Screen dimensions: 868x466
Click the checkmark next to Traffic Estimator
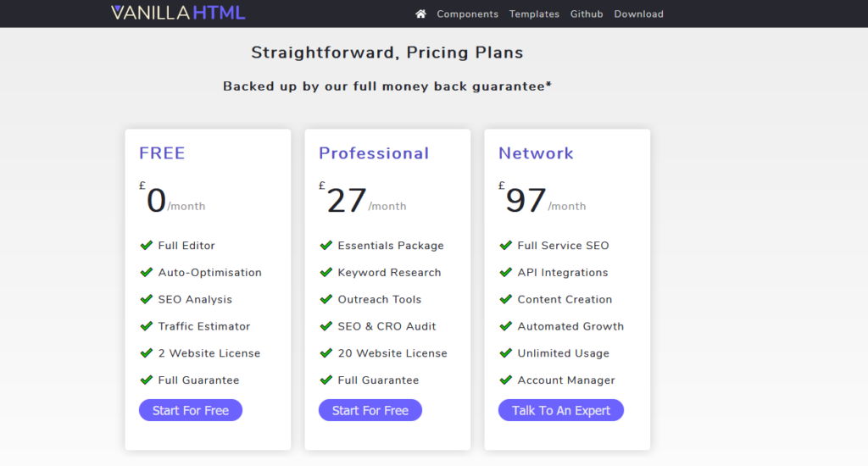pyautogui.click(x=146, y=326)
